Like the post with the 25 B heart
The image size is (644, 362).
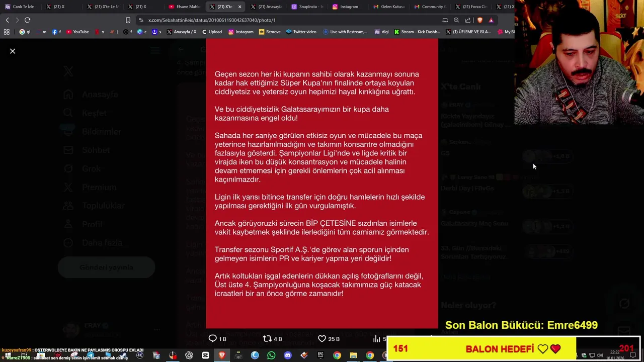point(322,339)
